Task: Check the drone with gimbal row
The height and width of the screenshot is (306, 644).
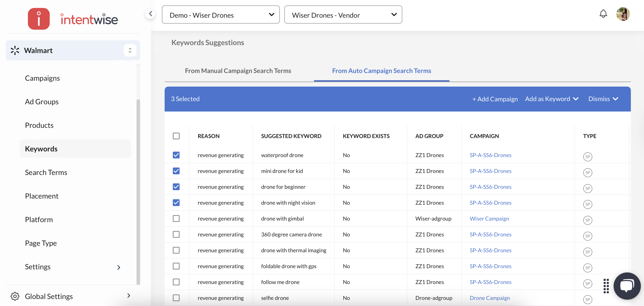Action: point(176,218)
